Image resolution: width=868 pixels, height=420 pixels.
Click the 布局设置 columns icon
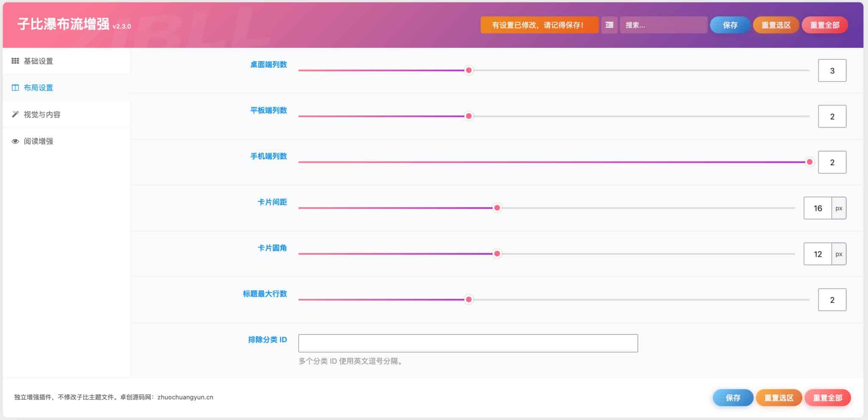[15, 88]
